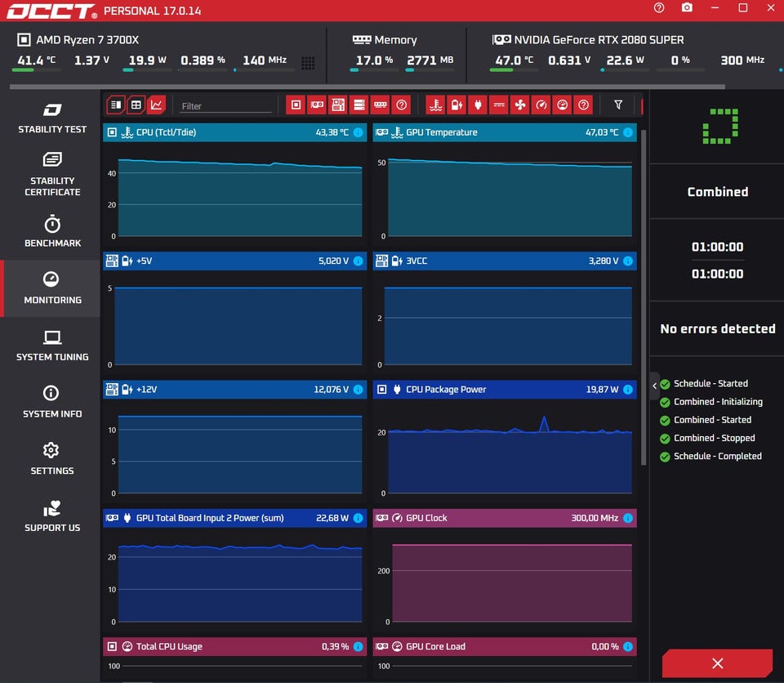Take screenshot with camera icon
Viewport: 784px width, 683px height.
pos(687,8)
